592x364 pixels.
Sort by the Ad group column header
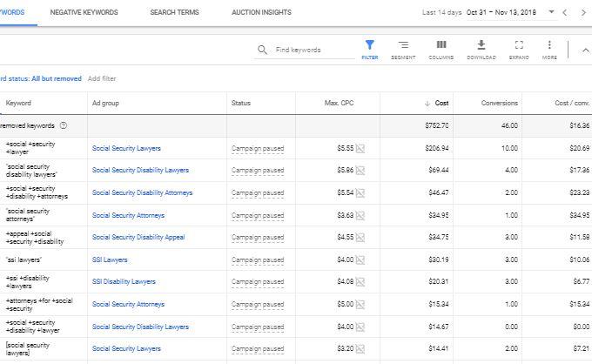(x=105, y=103)
